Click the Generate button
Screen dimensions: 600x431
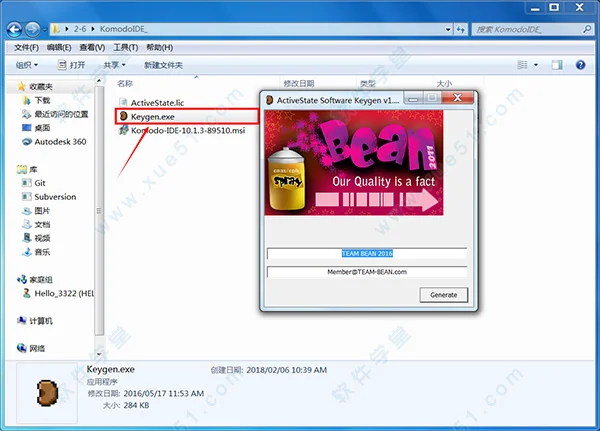pos(443,295)
